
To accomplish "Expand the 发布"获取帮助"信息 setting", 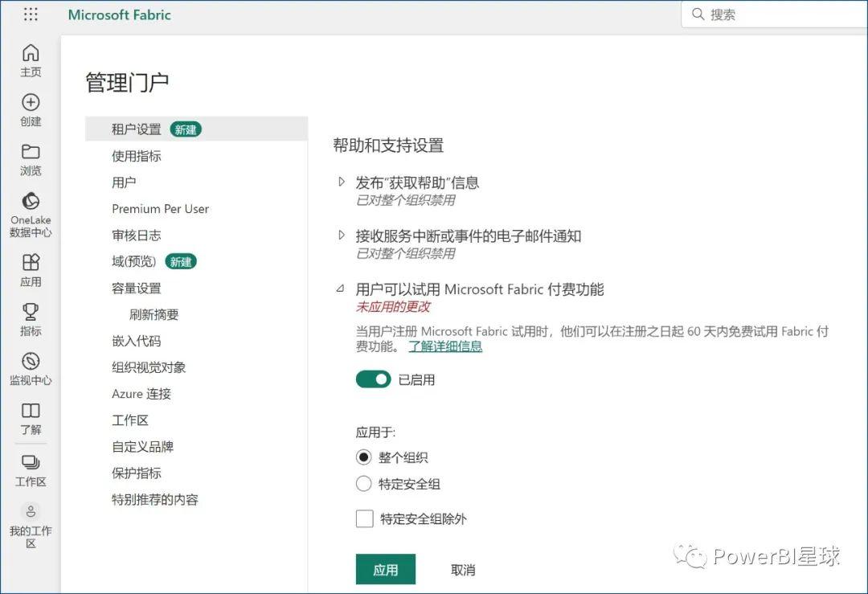I will (x=342, y=182).
